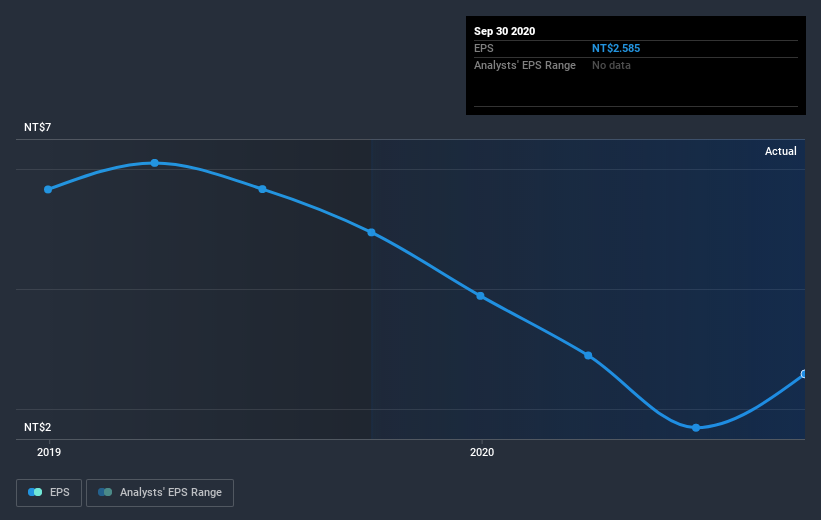Select the data point at the shaded boundary
Image resolution: width=821 pixels, height=520 pixels.
371,233
